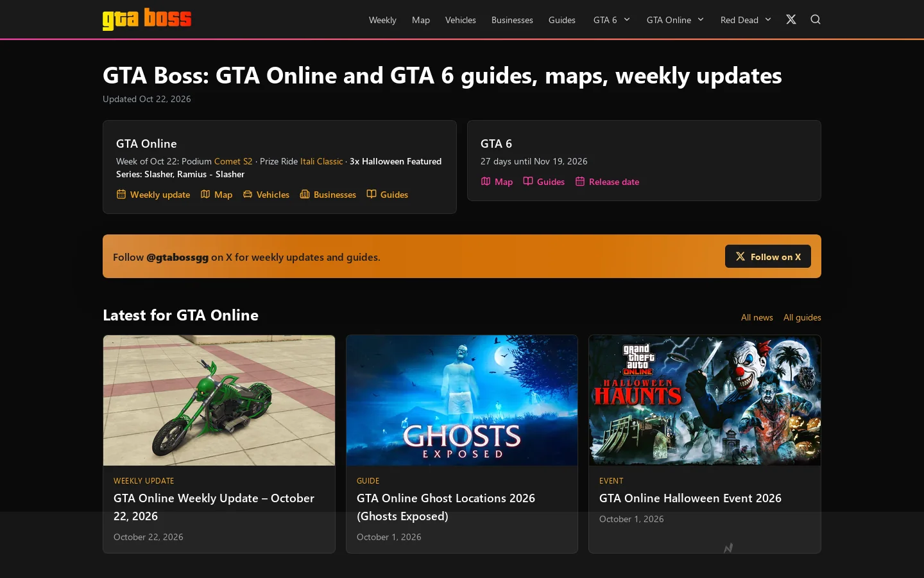Screen dimensions: 924x578
Task: Click the 'WEEKLY UPDATE' category label
Action: click(x=144, y=481)
